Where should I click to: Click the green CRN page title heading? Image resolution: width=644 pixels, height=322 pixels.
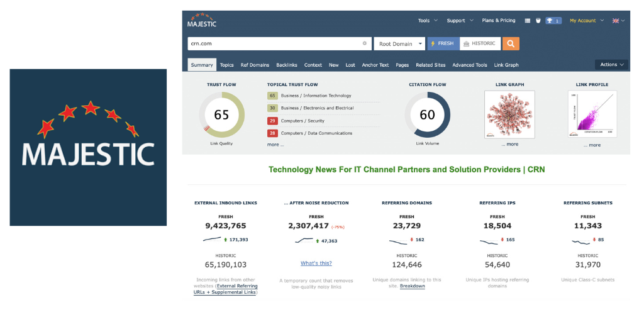[x=407, y=170]
